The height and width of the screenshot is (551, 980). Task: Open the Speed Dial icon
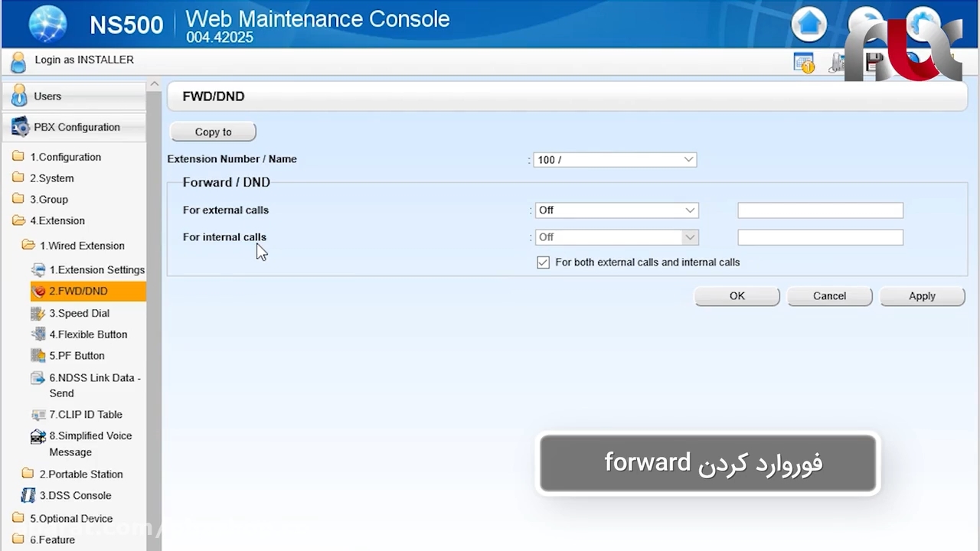point(38,313)
